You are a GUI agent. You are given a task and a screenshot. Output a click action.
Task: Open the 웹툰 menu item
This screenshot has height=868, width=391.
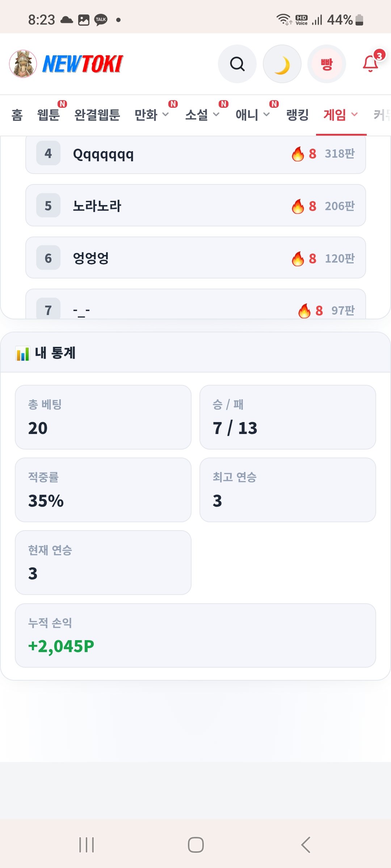click(x=49, y=115)
